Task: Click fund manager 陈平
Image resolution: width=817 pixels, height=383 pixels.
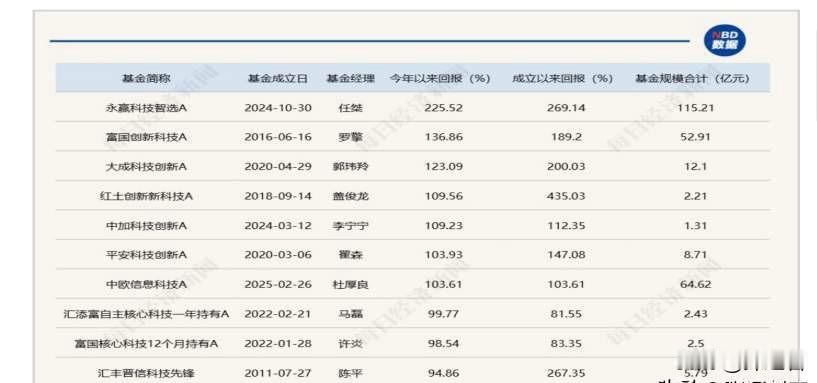Action: coord(350,373)
